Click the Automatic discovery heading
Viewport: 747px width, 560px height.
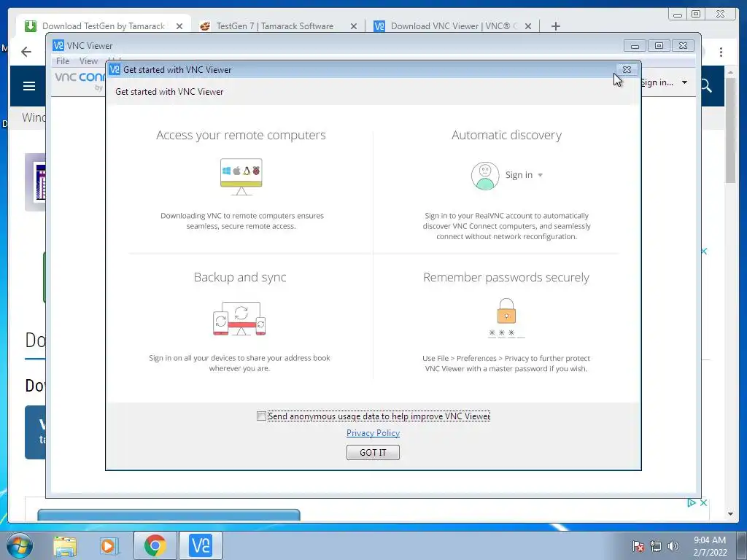[506, 135]
